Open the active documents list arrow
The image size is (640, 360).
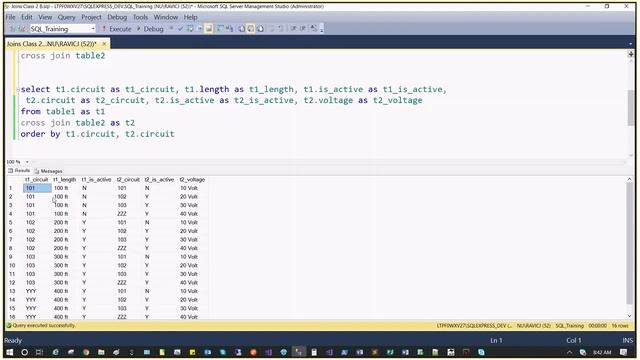click(631, 44)
